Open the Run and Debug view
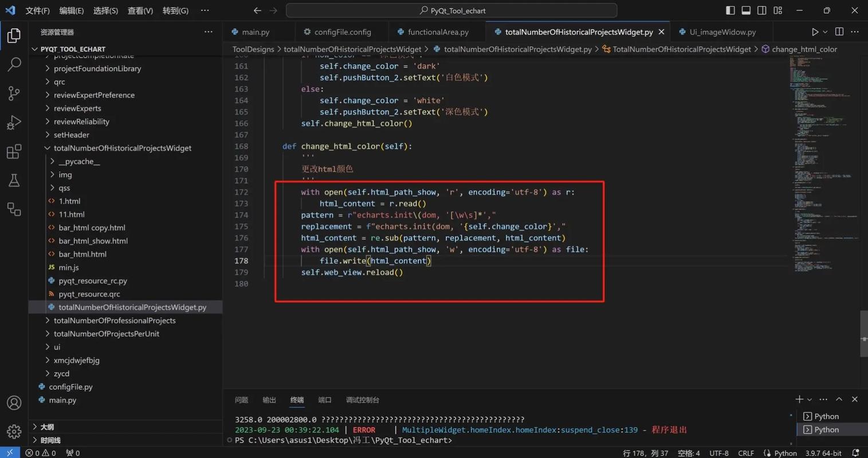868x458 pixels. [14, 122]
